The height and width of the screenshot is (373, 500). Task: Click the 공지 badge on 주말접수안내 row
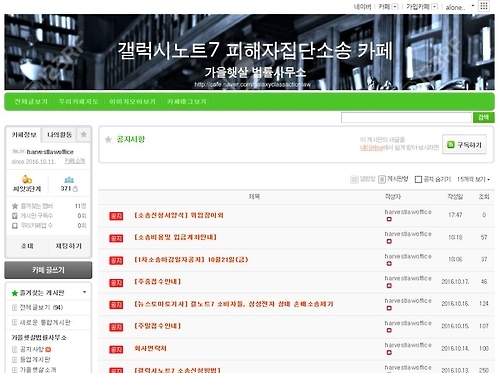tap(116, 327)
